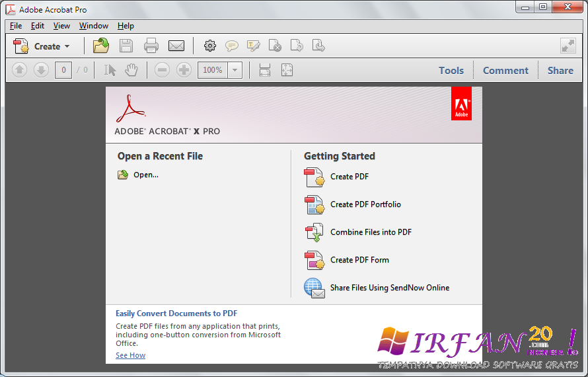Screen dimensions: 588x377
Task: Open the Tools pane
Action: click(x=451, y=71)
